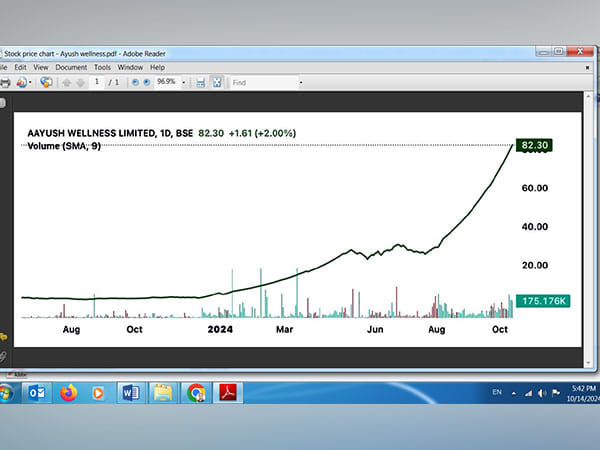Screen dimensions: 600x450
Task: Open the Window menu
Action: pos(130,67)
